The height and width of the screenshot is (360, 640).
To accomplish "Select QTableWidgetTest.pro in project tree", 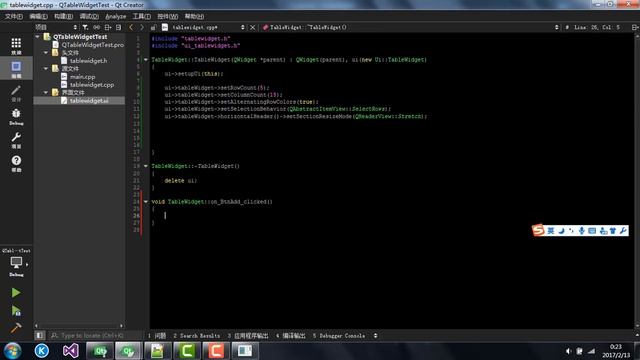I will click(93, 45).
